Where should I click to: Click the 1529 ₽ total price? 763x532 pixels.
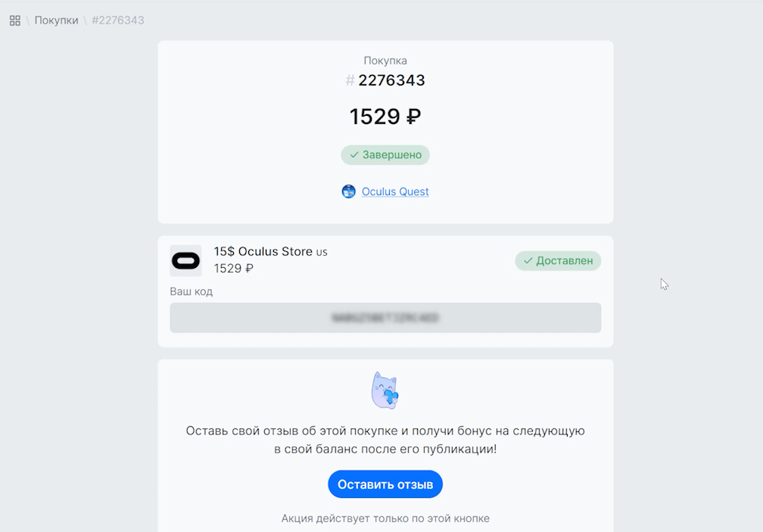[385, 117]
